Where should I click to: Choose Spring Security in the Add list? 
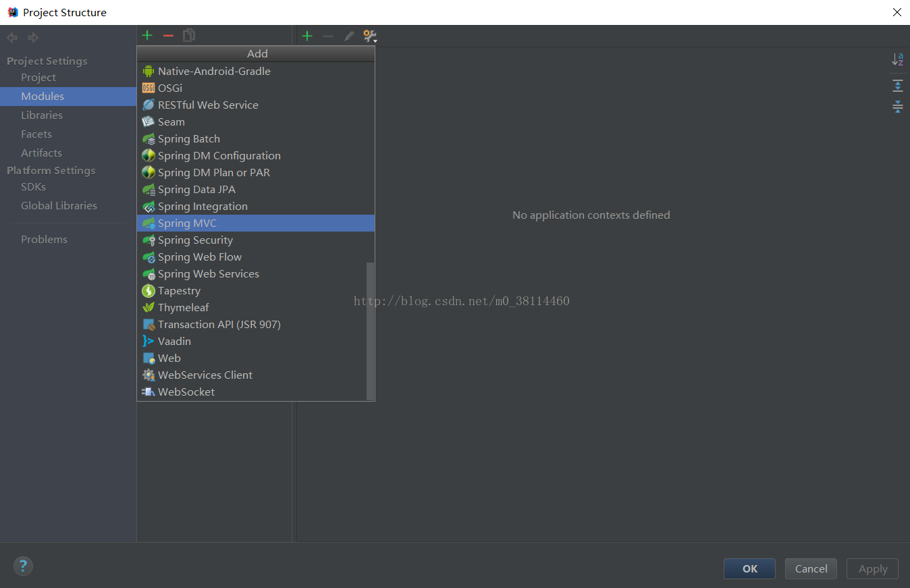point(256,240)
